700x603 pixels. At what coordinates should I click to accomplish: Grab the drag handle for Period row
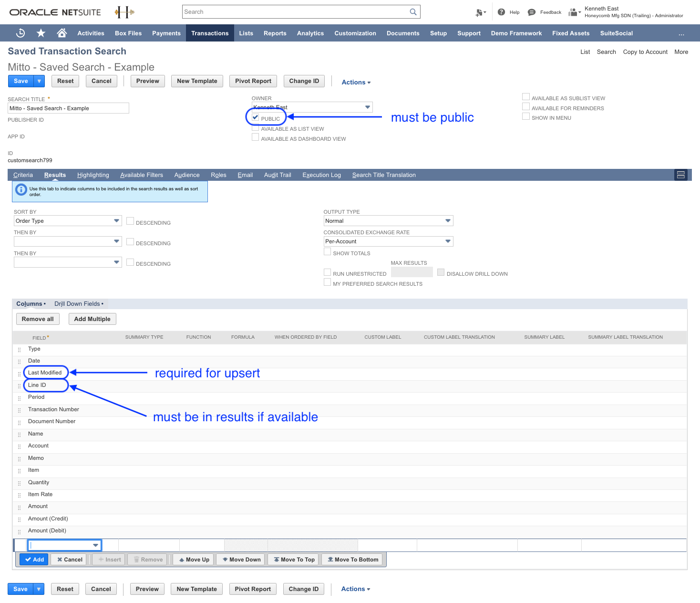click(20, 398)
